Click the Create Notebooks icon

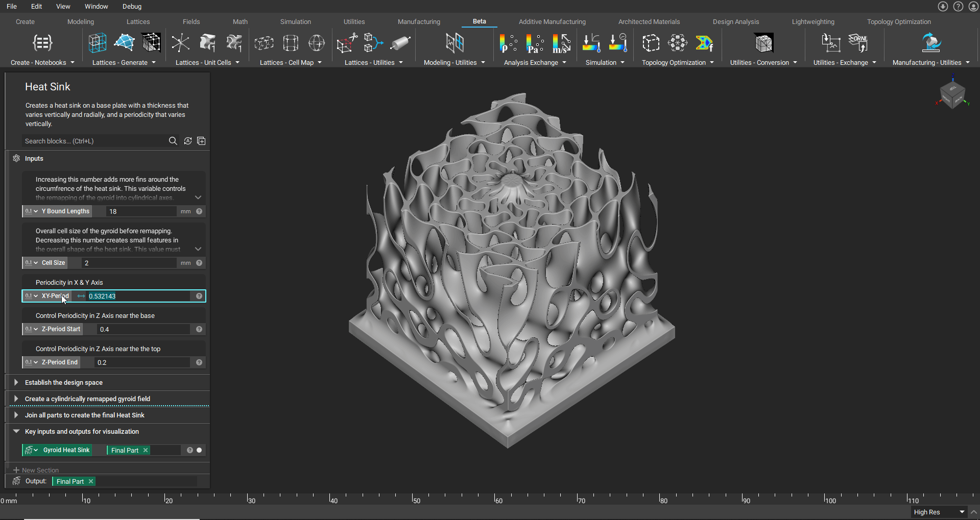point(42,43)
